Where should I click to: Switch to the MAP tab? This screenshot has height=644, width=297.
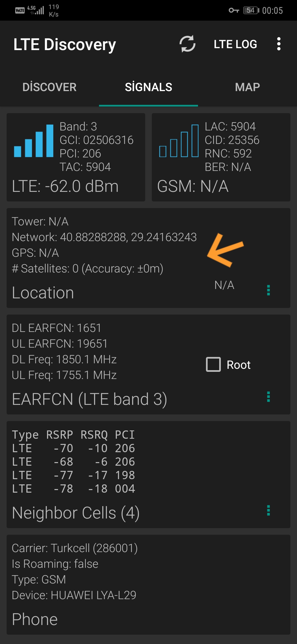248,87
